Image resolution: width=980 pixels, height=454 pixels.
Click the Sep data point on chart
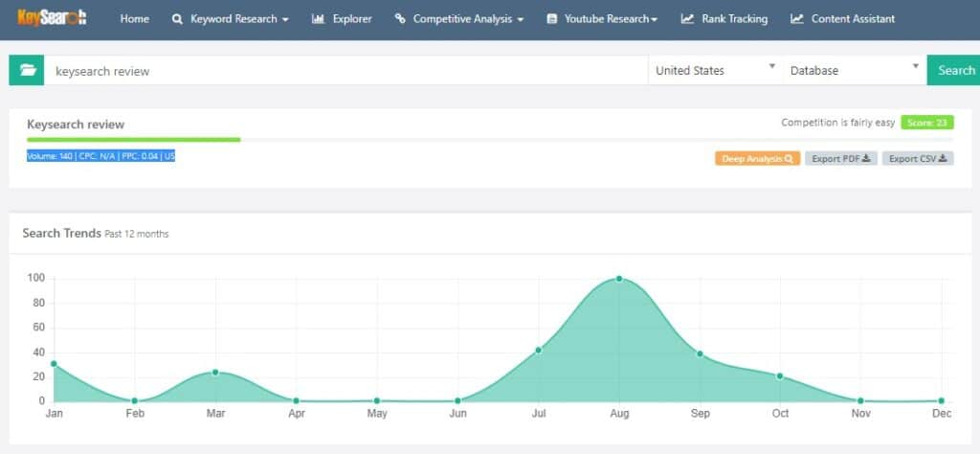point(700,354)
